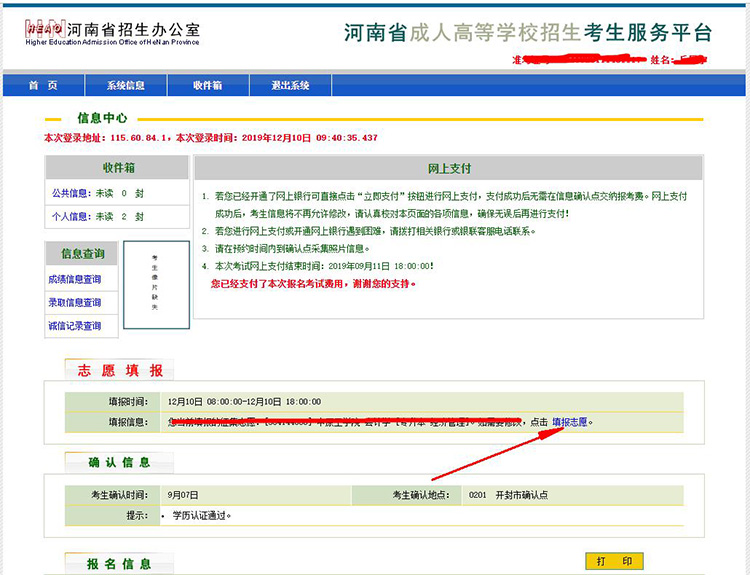
Task: Click the 信息中心 heading
Action: (108, 119)
